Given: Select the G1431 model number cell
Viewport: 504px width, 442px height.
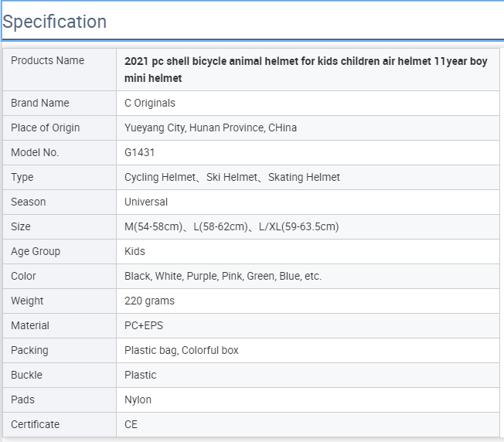Looking at the screenshot, I should (x=308, y=152).
